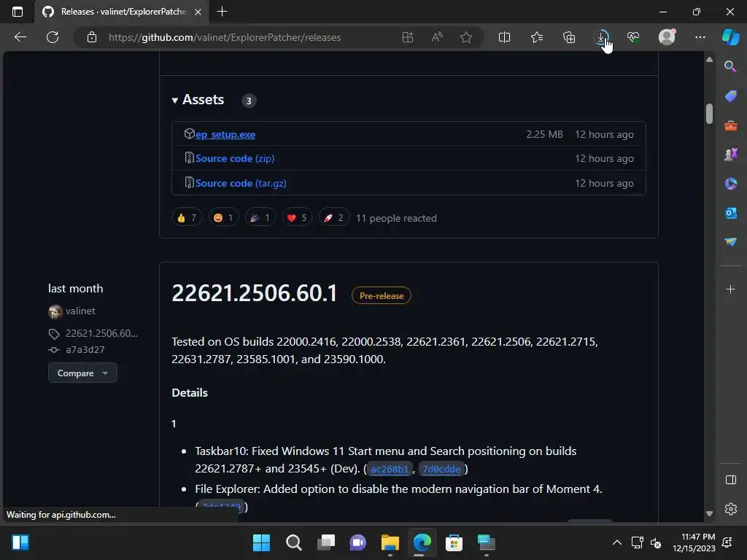Screen dimensions: 747x560
Task: Click the browser address bar URL
Action: click(x=225, y=37)
